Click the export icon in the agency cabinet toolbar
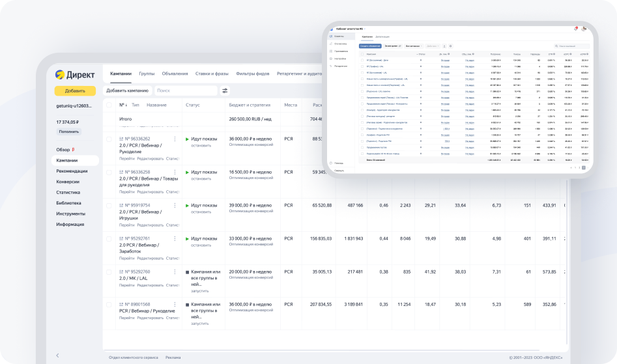Image resolution: width=617 pixels, height=364 pixels. 444,46
